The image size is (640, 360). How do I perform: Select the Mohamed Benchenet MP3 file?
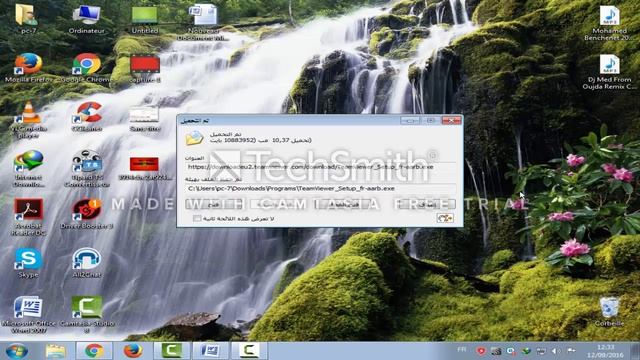609,22
